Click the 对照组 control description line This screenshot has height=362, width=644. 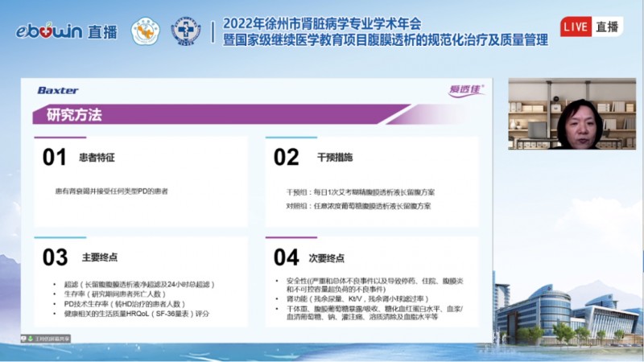coord(358,207)
